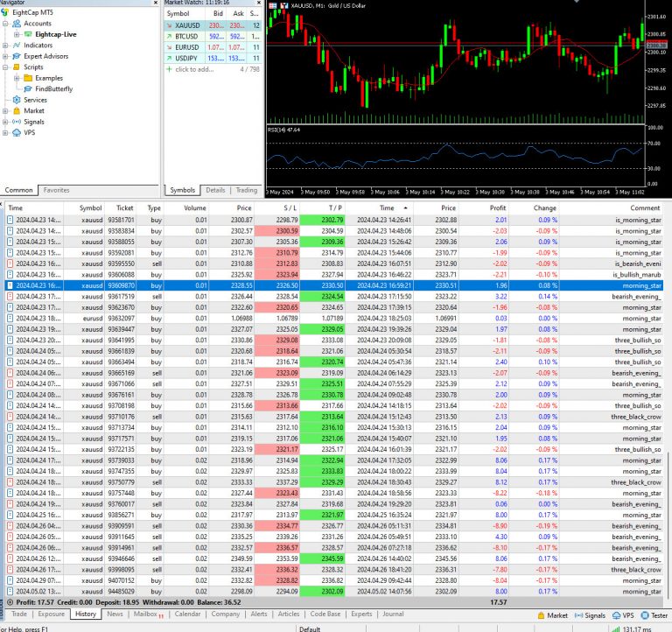Image resolution: width=672 pixels, height=632 pixels.
Task: Click the Expert Advisors icon
Action: tap(17, 56)
